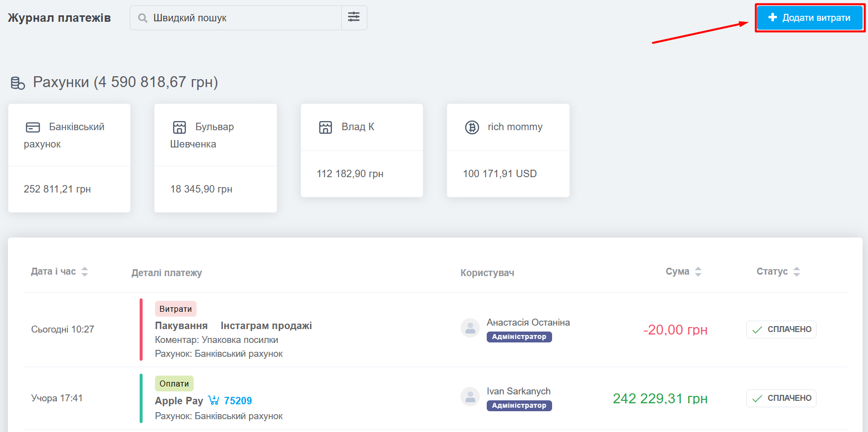Click the СПЛАЧЕНО status for Apple Pay payment

pos(781,398)
